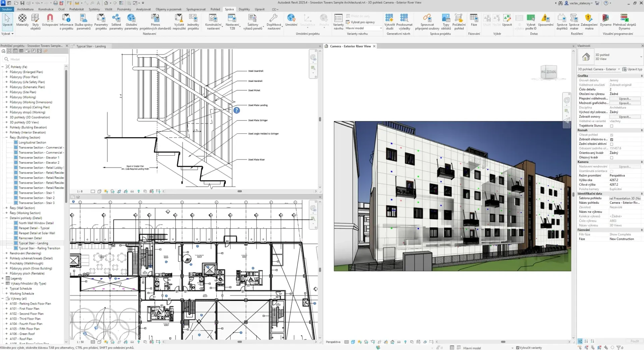Switch to Pohled ribbon tab
The height and width of the screenshot is (350, 644).
click(215, 9)
